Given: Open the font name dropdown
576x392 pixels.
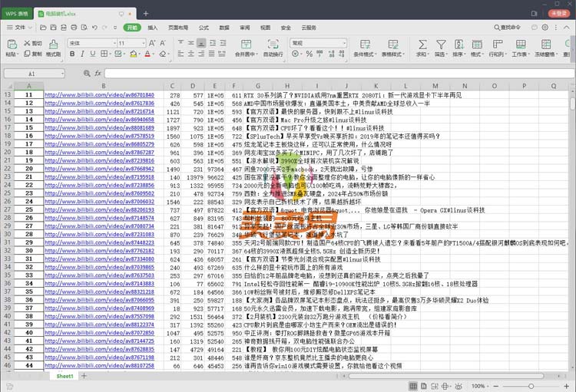Looking at the screenshot, I should [x=114, y=43].
